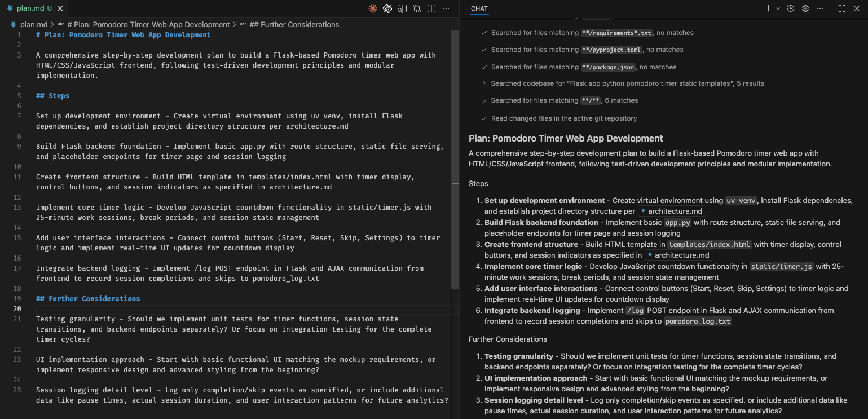Open the markdown preview to the side
The image size is (868, 419).
[402, 8]
